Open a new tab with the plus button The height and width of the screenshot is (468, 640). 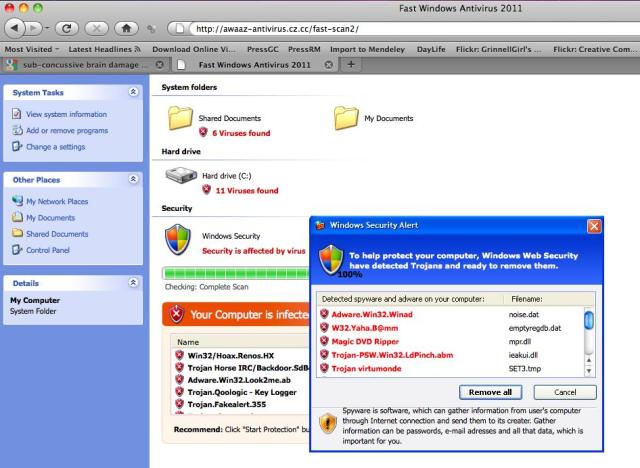click(351, 64)
